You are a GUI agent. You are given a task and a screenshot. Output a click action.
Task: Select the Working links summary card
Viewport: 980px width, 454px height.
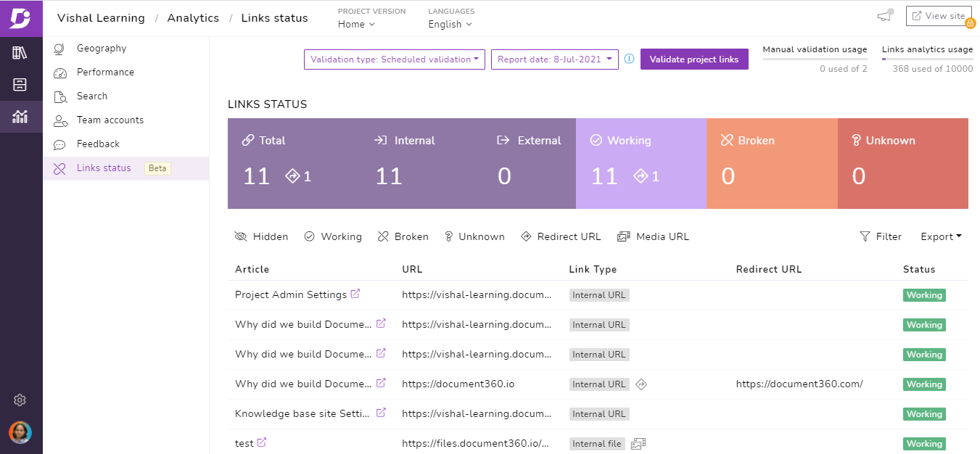point(641,163)
